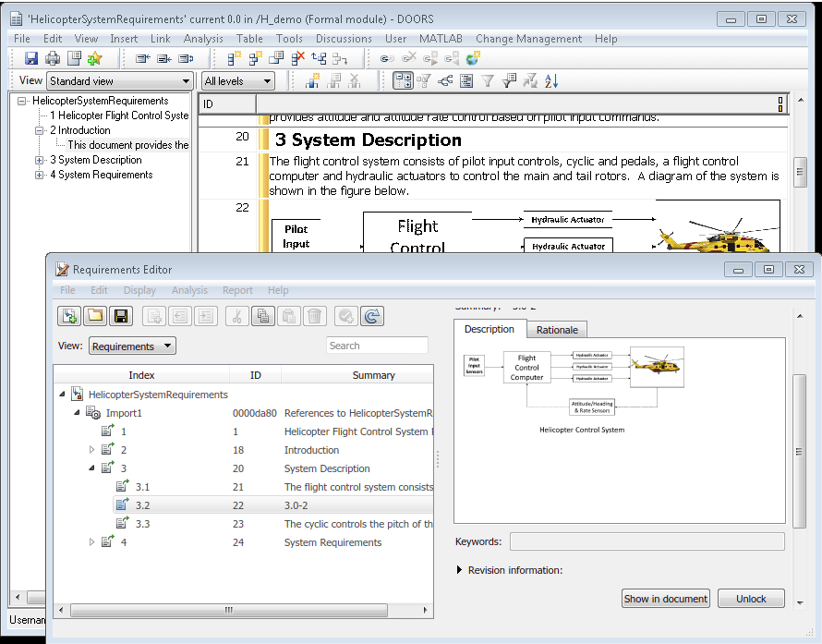Click the Unlock button
Viewport: 822px width, 644px height.
point(751,599)
